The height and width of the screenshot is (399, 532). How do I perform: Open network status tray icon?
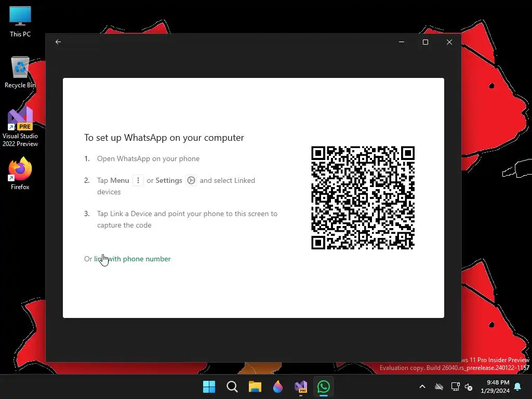pos(455,387)
